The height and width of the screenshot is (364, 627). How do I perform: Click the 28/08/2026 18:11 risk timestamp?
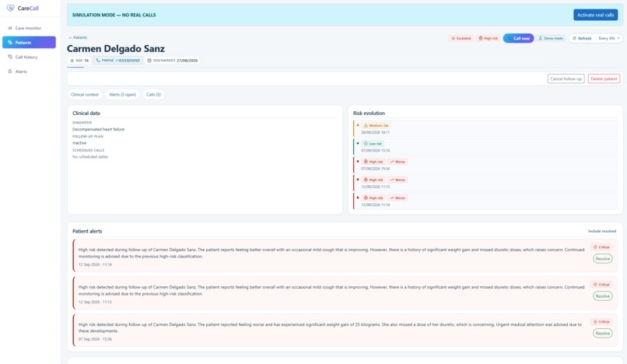click(x=375, y=132)
